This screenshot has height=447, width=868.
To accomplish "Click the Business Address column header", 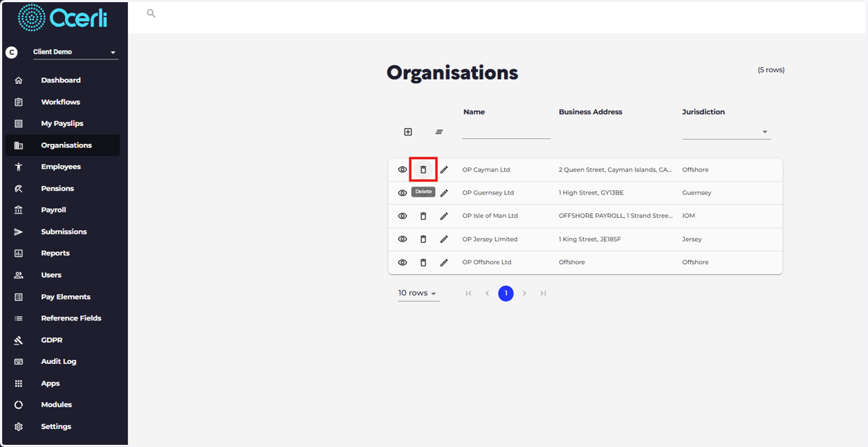I will click(590, 112).
